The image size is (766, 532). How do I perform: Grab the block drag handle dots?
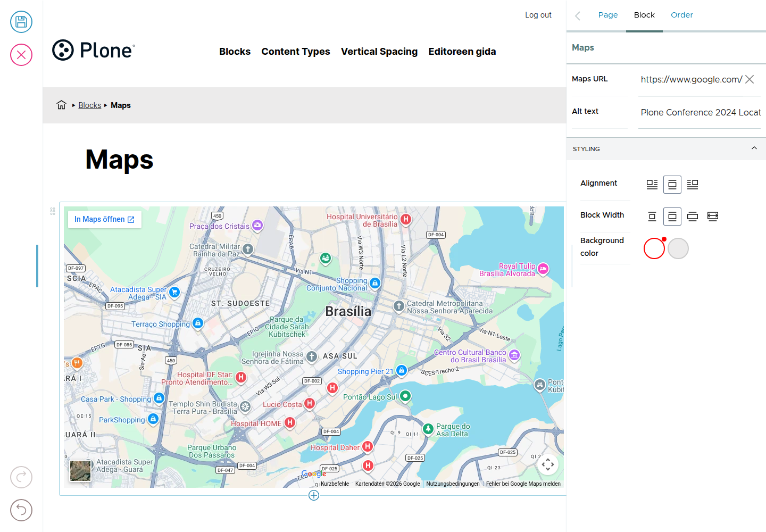53,211
